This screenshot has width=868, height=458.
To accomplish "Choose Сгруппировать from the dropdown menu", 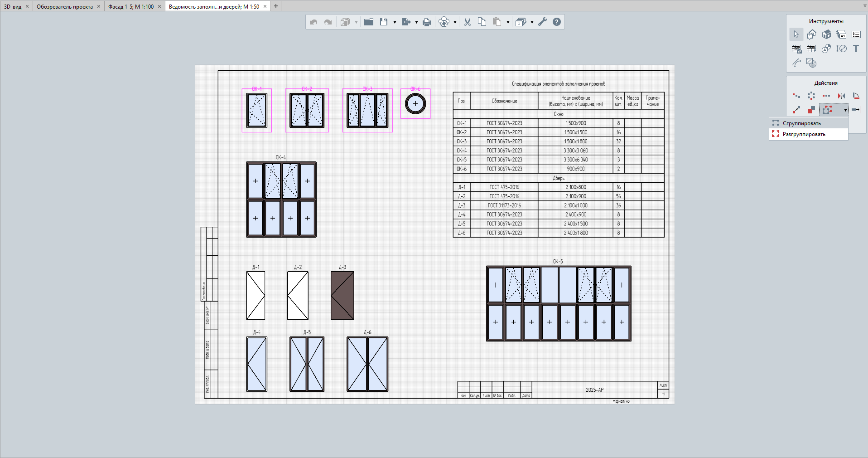I will (x=809, y=123).
